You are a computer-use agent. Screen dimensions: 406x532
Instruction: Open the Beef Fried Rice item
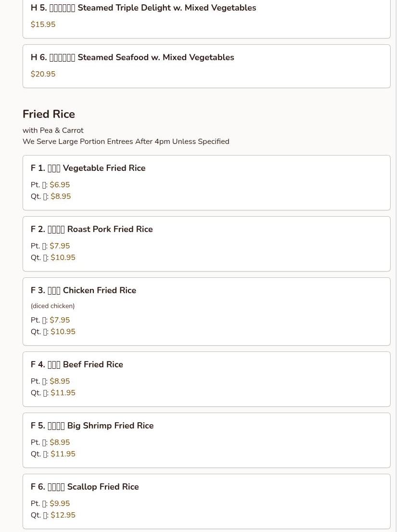pos(77,365)
